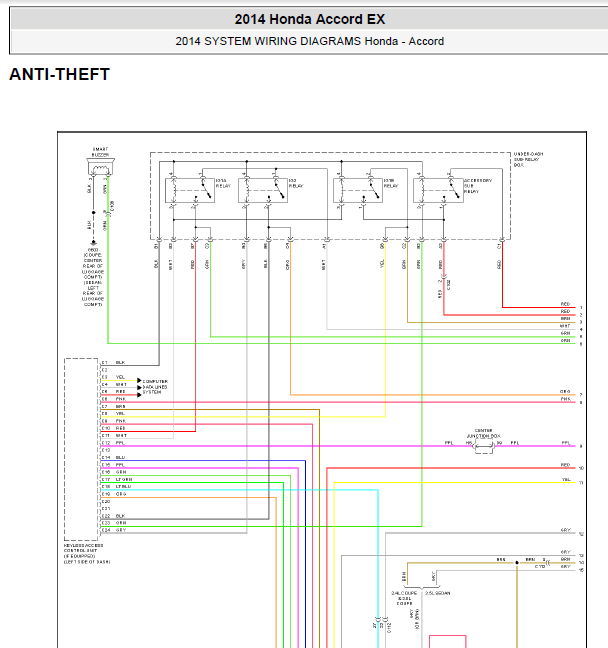Click the C108 connector label

click(113, 206)
